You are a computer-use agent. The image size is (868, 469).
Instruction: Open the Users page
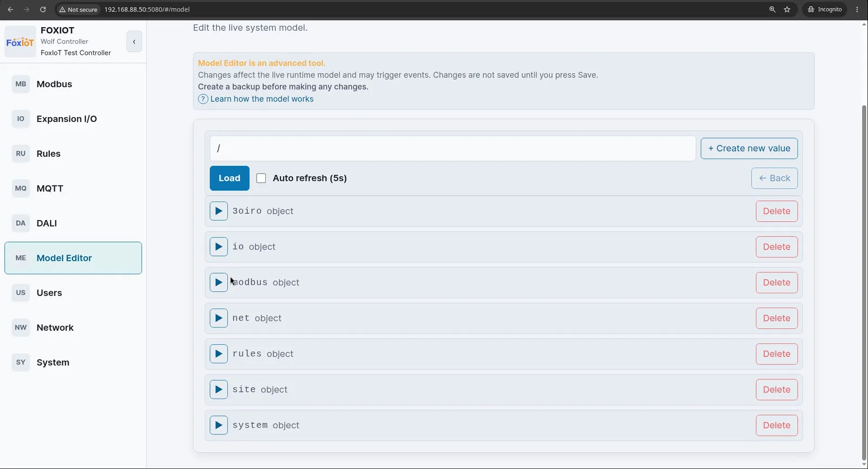[73, 293]
